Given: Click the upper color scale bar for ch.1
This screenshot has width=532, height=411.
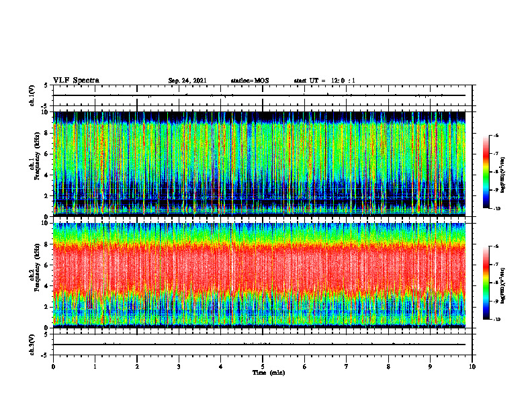Looking at the screenshot, I should point(486,172).
